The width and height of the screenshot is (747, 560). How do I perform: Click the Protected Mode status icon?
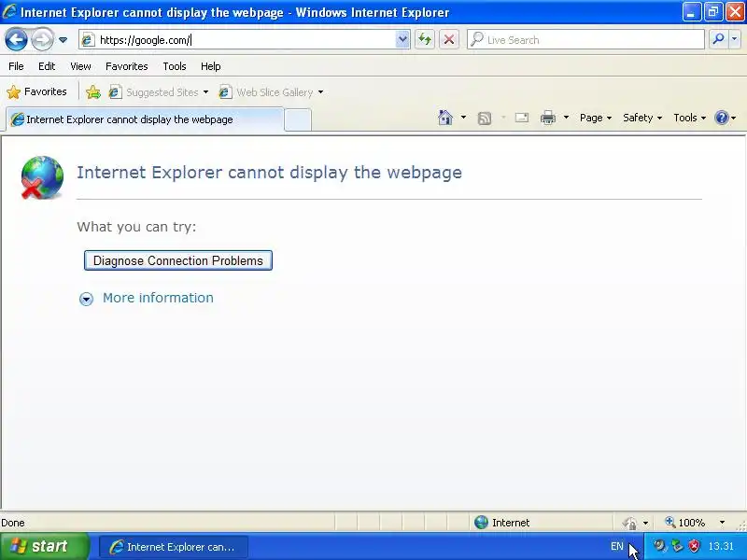coord(629,523)
